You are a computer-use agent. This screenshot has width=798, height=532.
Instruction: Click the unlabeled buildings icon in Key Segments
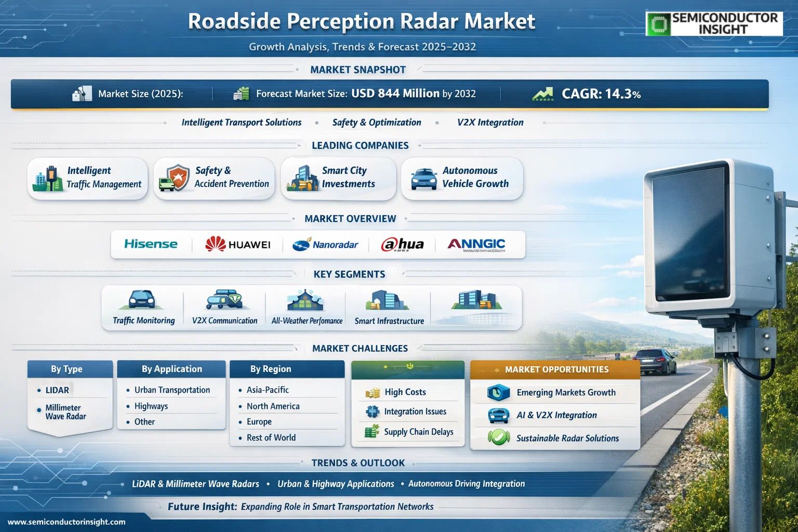click(476, 300)
